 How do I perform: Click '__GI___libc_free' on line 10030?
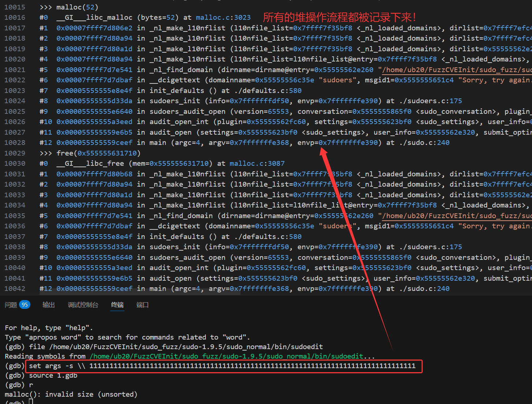[x=90, y=164]
